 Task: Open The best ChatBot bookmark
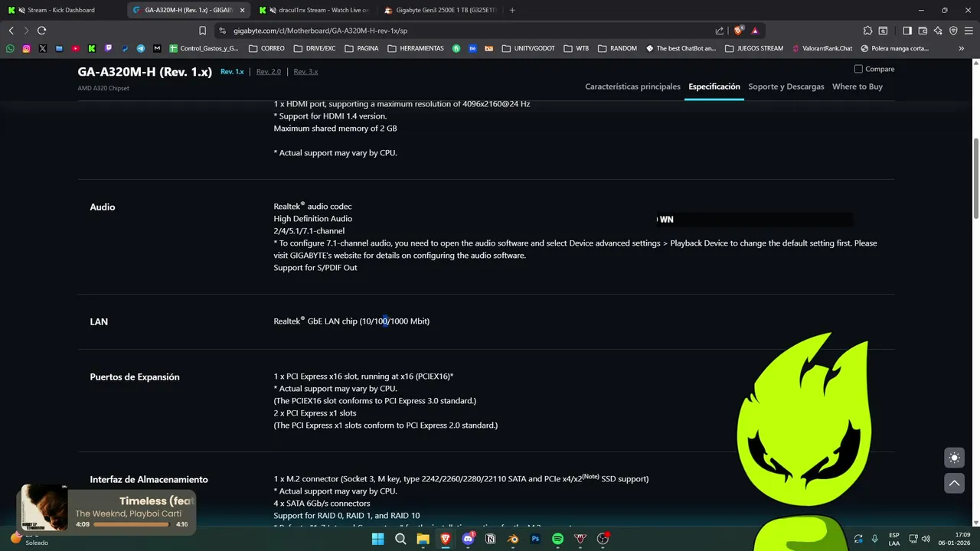(x=681, y=48)
